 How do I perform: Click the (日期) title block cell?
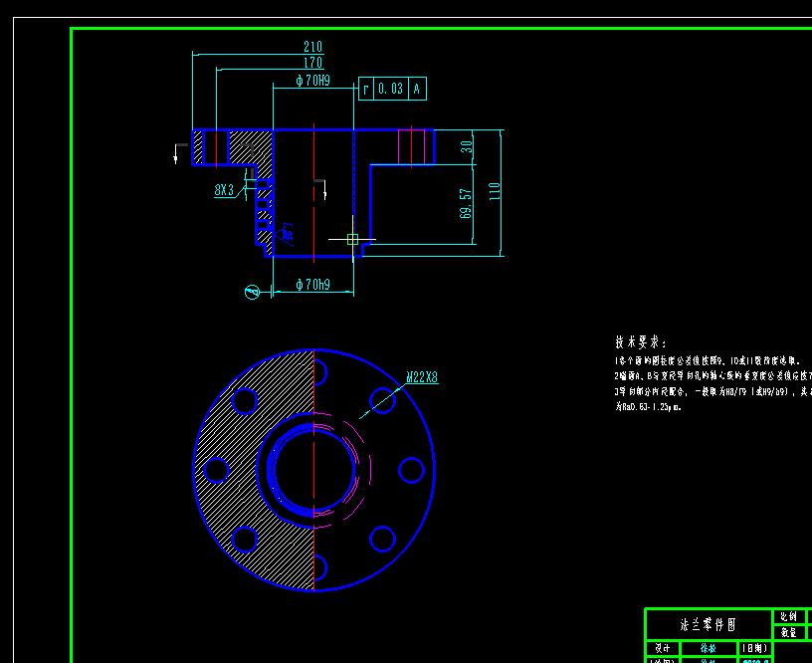(754, 648)
